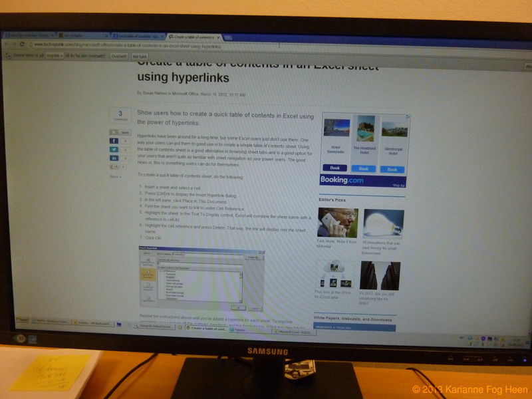Book the Glendorgal Hotel in the ad
The image size is (532, 399).
(x=392, y=170)
